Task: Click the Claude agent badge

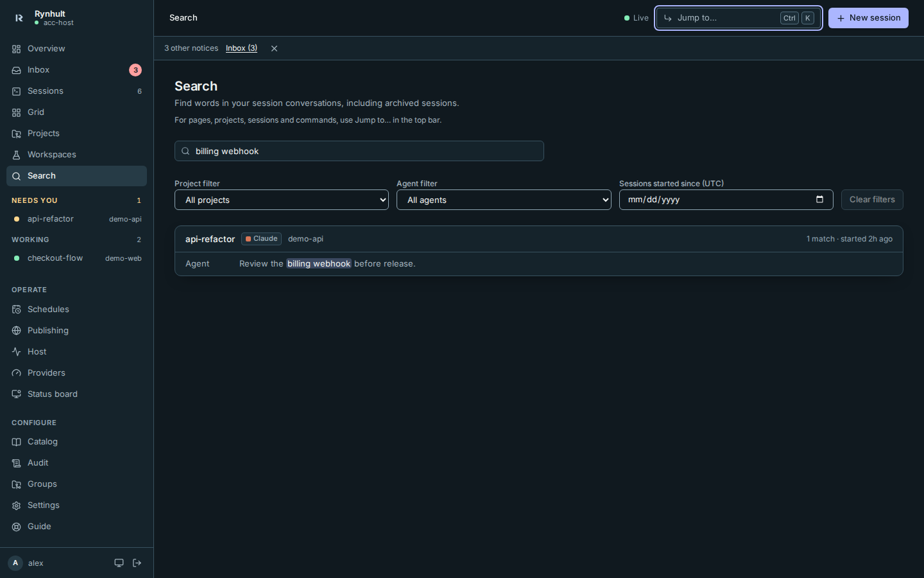Action: click(x=261, y=239)
